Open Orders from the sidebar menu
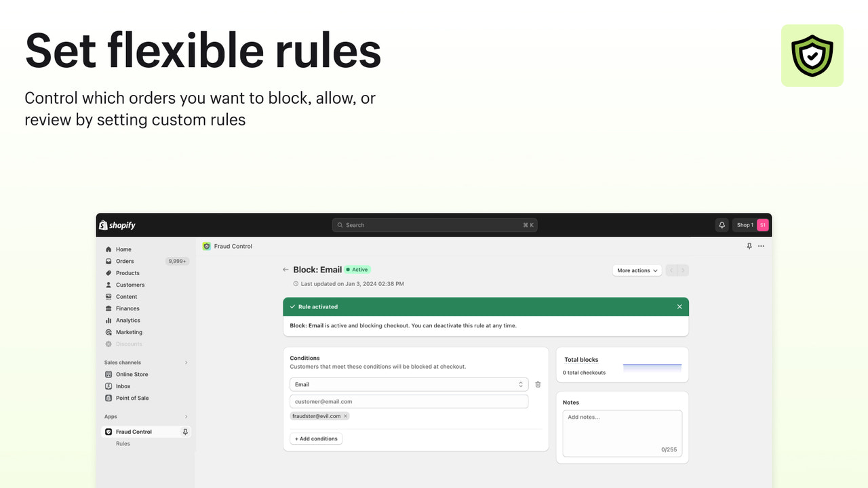868x488 pixels. [124, 261]
